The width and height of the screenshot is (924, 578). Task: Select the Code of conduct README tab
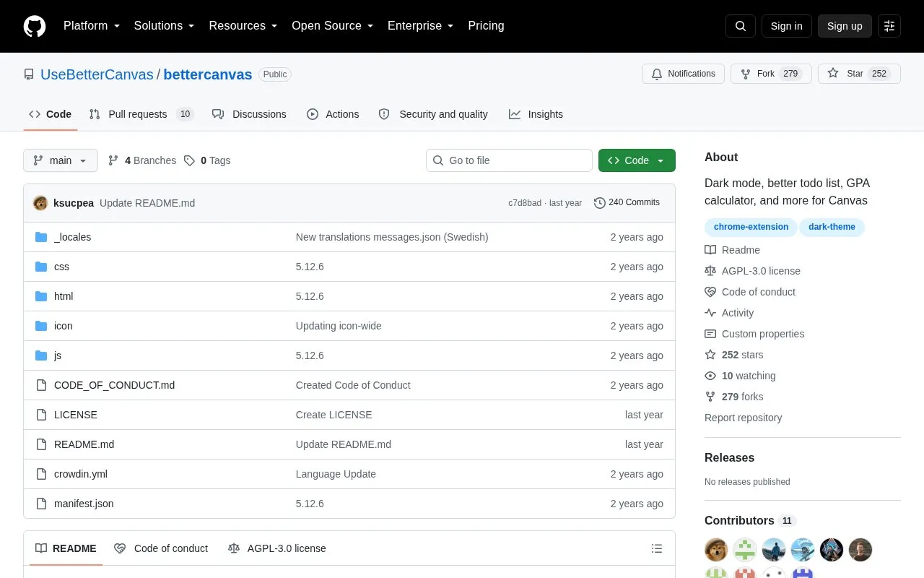coord(161,548)
